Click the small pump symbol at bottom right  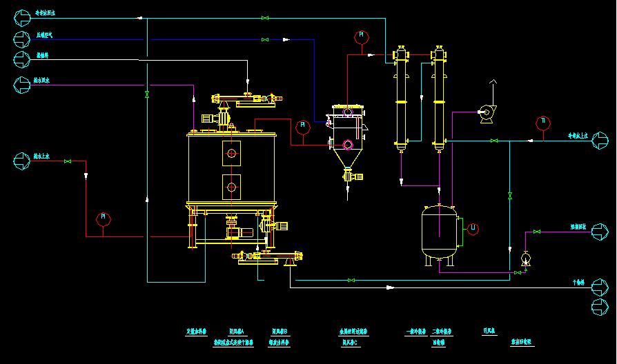click(526, 259)
